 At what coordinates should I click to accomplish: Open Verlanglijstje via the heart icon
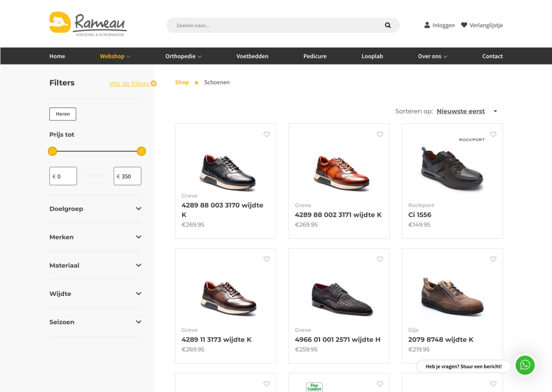tap(464, 25)
